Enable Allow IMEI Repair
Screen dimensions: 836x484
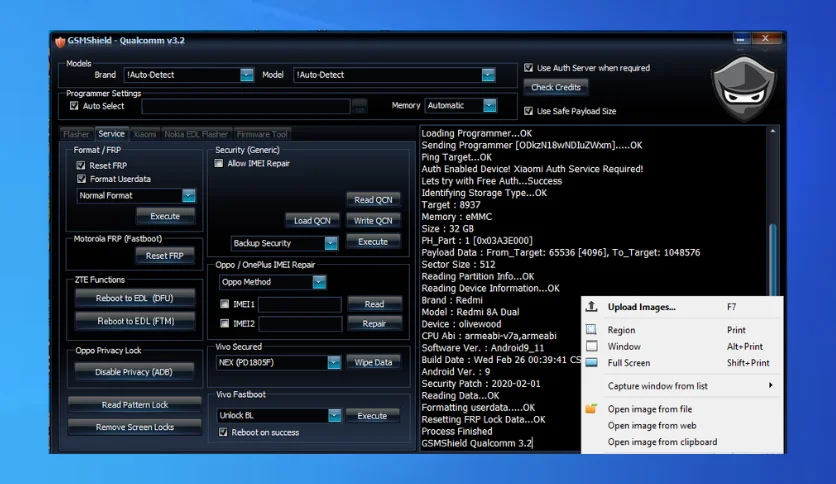point(219,163)
